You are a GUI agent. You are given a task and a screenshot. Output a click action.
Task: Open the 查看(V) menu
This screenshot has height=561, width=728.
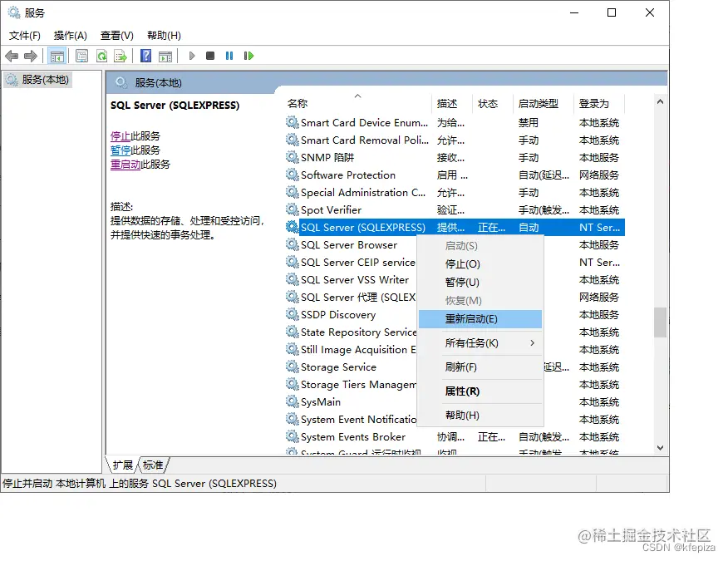tap(117, 35)
